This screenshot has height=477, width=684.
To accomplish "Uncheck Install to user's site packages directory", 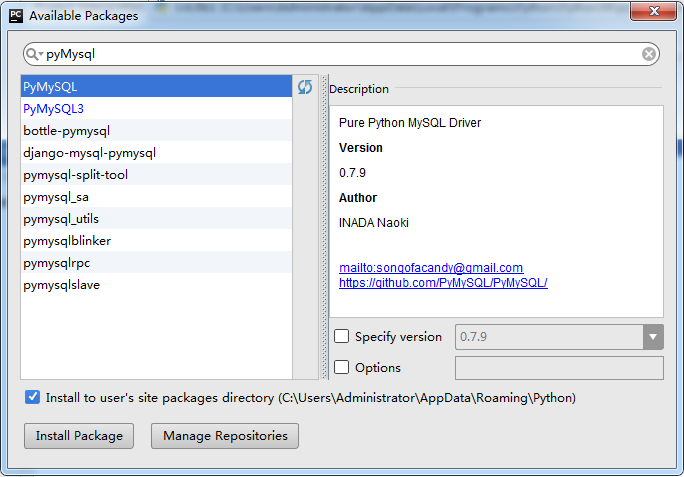I will tap(32, 397).
